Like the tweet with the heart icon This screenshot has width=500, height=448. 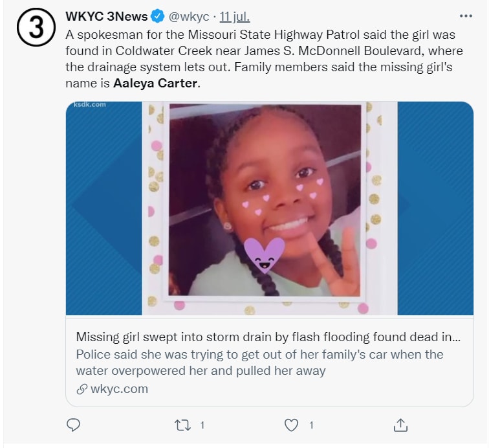292,425
